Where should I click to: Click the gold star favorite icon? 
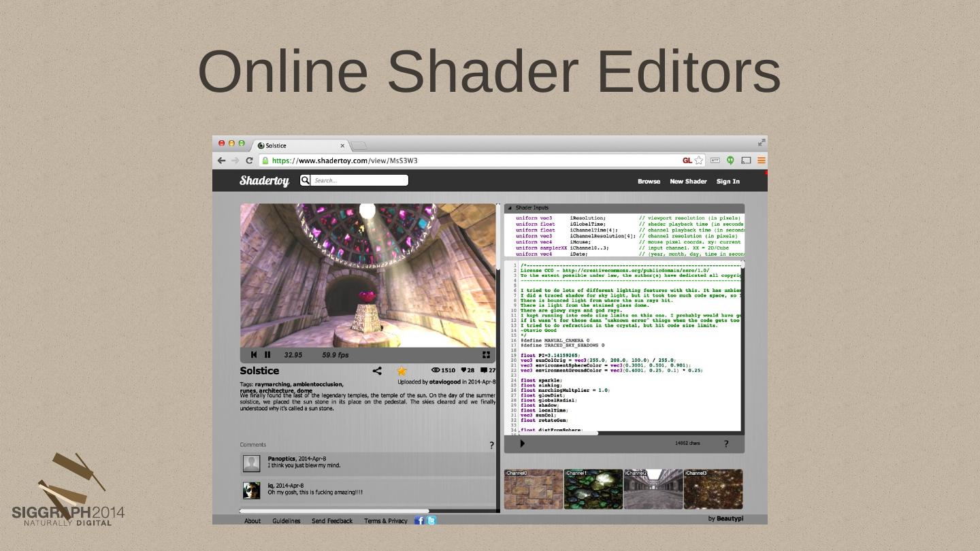coord(402,371)
